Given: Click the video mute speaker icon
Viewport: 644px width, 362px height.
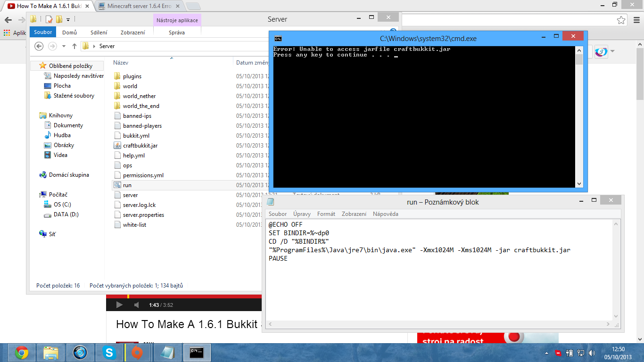Looking at the screenshot, I should click(137, 305).
